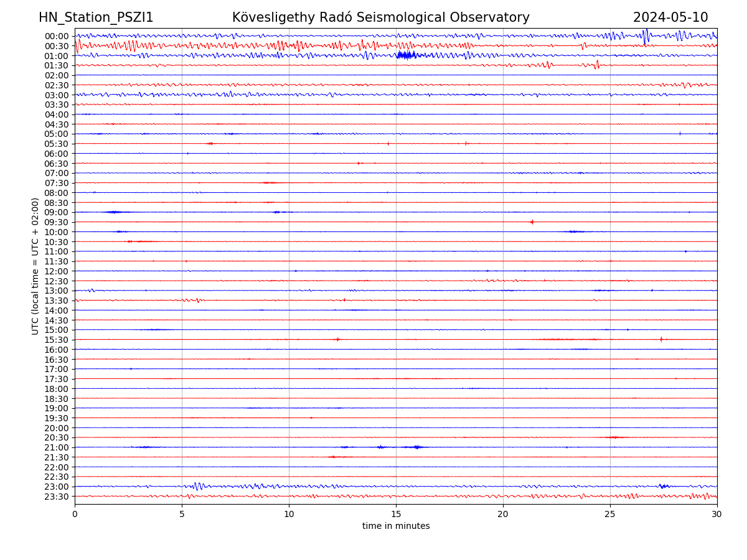Click the HN_Station_PSZI1 station title

tap(96, 18)
